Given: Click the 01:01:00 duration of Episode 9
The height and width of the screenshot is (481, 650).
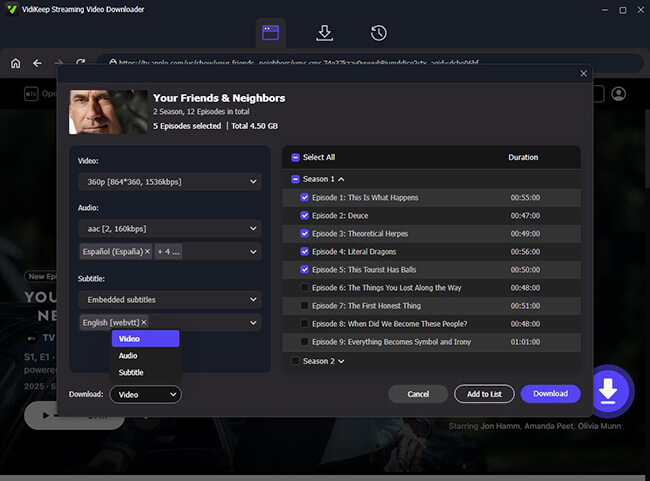Looking at the screenshot, I should tap(525, 342).
